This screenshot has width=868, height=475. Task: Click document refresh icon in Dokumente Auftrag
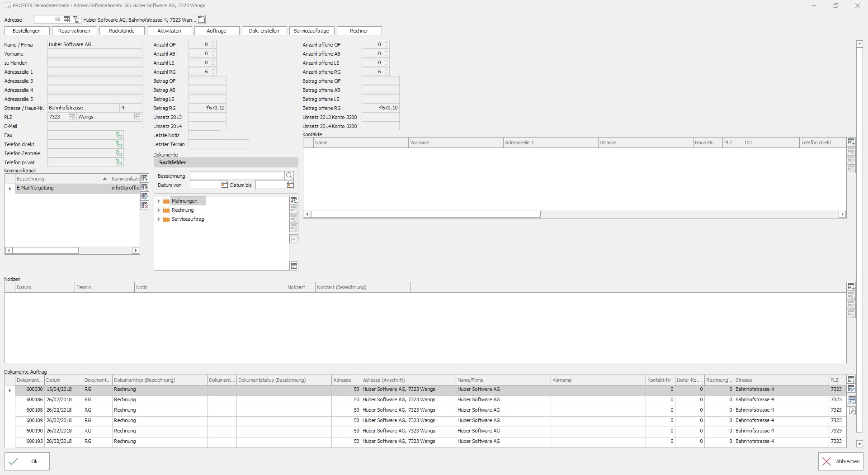point(852,411)
